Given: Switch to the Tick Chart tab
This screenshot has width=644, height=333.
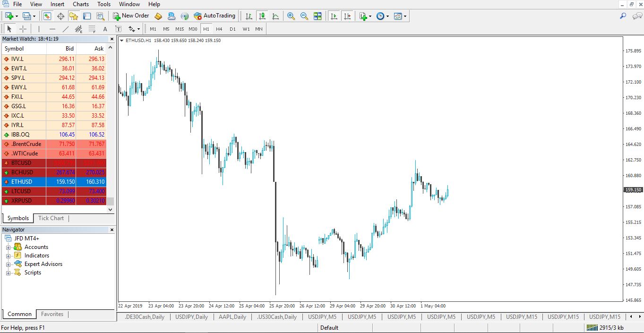Looking at the screenshot, I should tap(51, 218).
